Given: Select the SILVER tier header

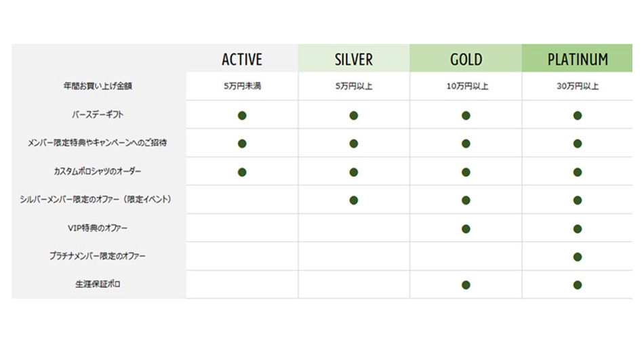Looking at the screenshot, I should (354, 60).
